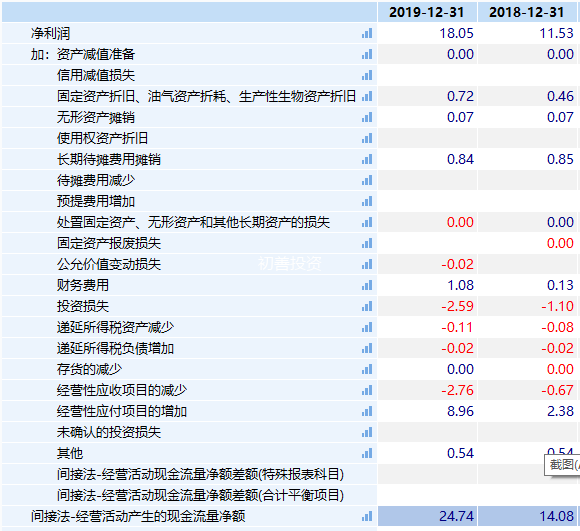
Task: Select 2018 operating cash flow total 14.08
Action: pos(556,516)
